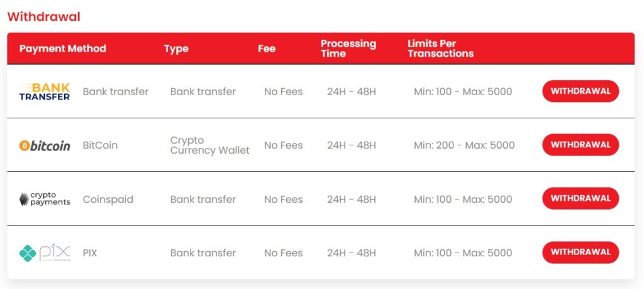Click the Bank Transfer logo icon
This screenshot has width=644, height=289.
45,92
